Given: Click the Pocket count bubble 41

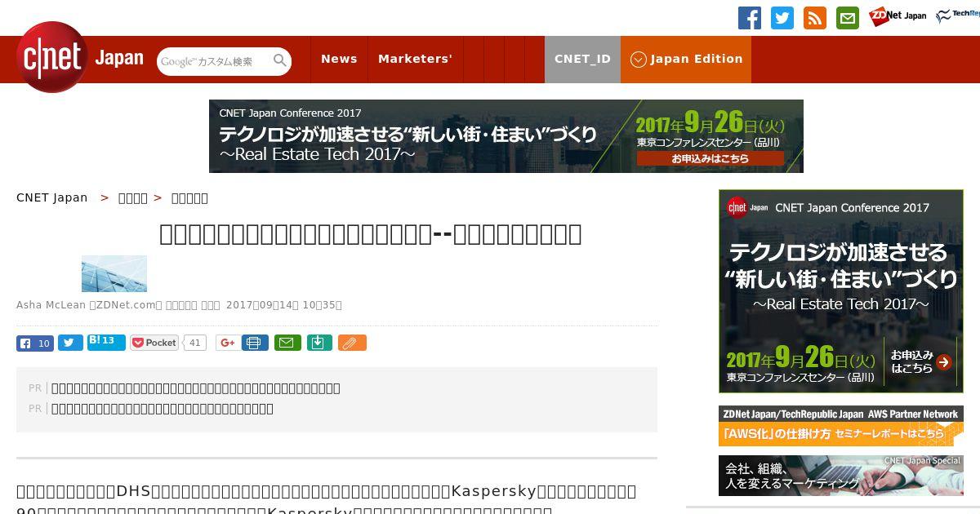Looking at the screenshot, I should (194, 343).
